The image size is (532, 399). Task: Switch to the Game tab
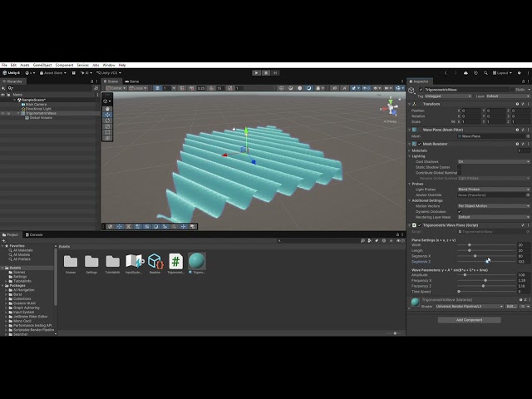click(132, 81)
